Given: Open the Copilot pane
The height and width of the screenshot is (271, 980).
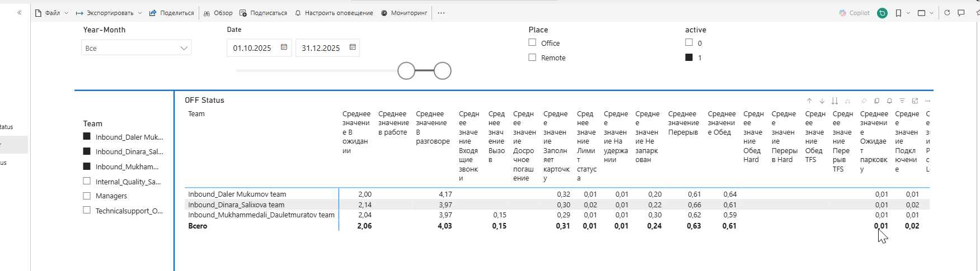Looking at the screenshot, I should pos(854,13).
